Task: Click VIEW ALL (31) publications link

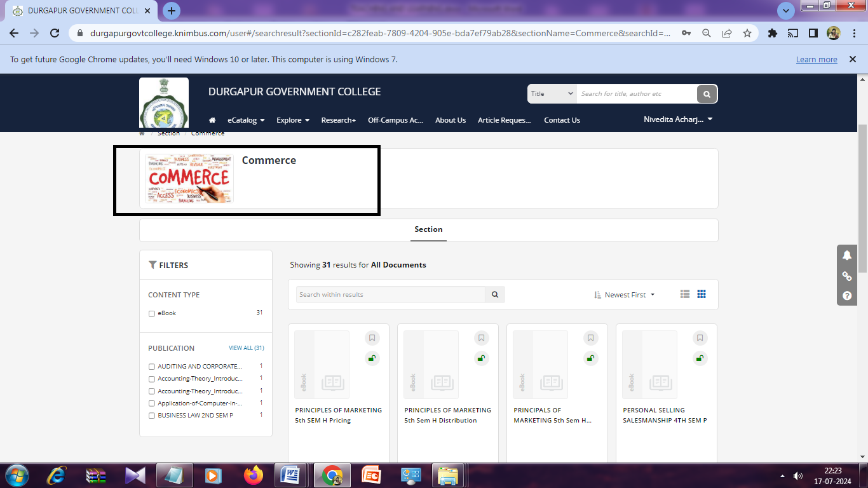Action: [x=246, y=348]
